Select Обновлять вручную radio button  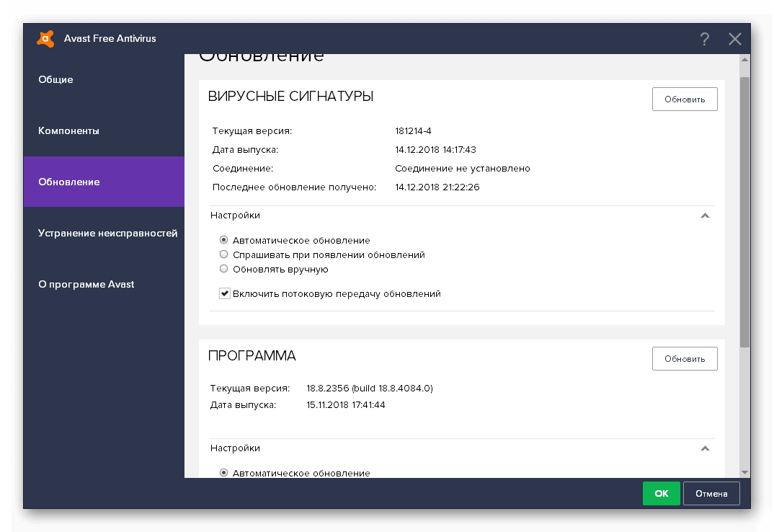tap(224, 269)
